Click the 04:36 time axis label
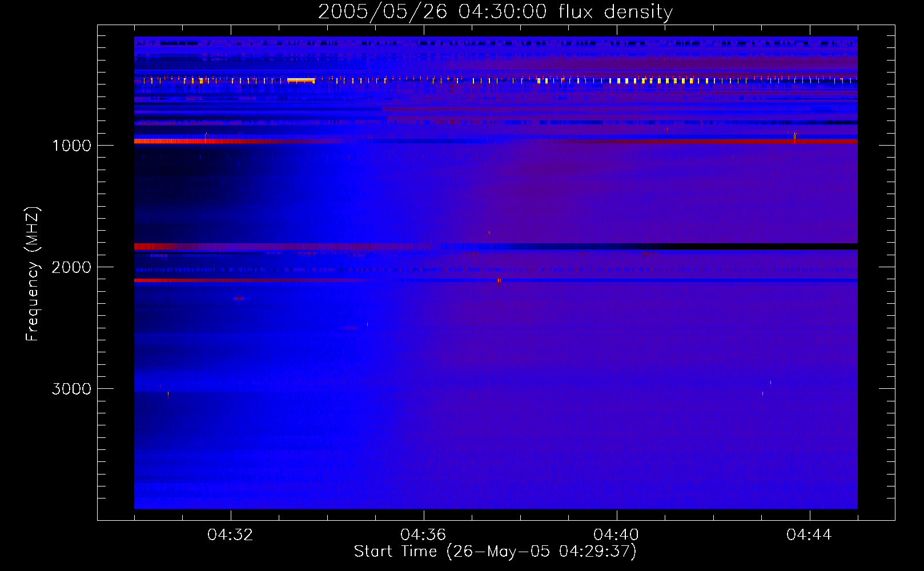Image resolution: width=924 pixels, height=571 pixels. [423, 535]
